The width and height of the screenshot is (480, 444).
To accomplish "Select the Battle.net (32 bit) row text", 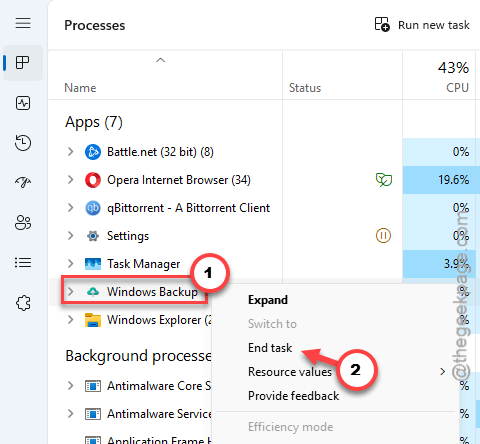I will (x=160, y=152).
